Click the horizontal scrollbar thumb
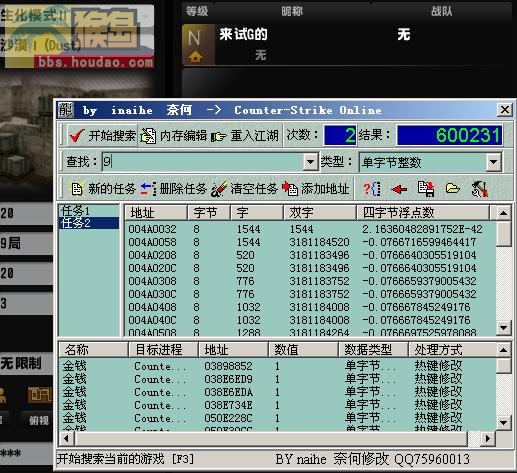The image size is (517, 473). coord(271,438)
